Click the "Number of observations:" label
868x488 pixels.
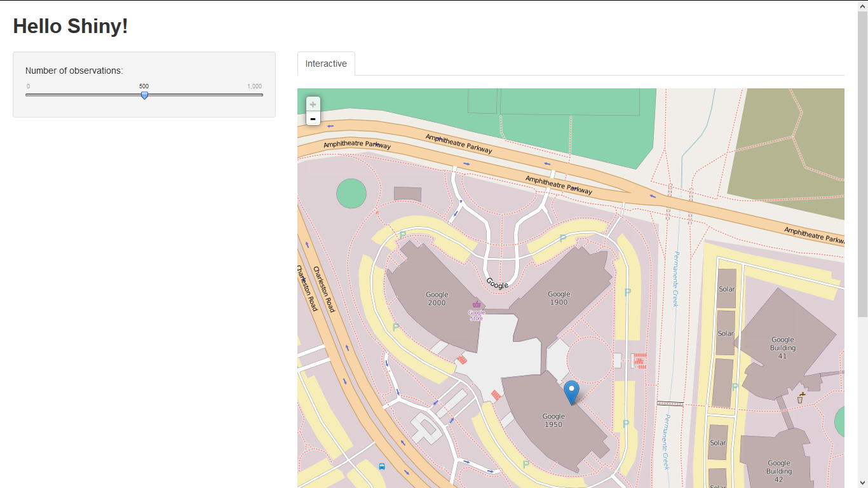click(74, 71)
